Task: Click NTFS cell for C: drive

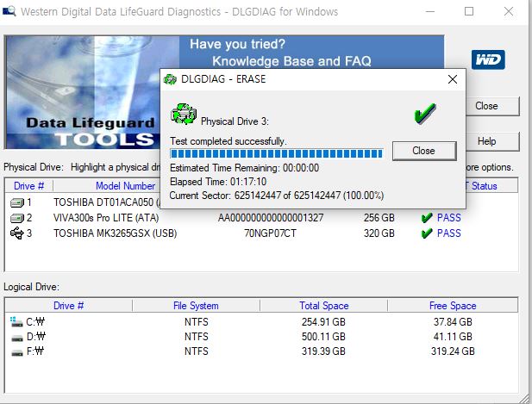Action: pyautogui.click(x=196, y=321)
